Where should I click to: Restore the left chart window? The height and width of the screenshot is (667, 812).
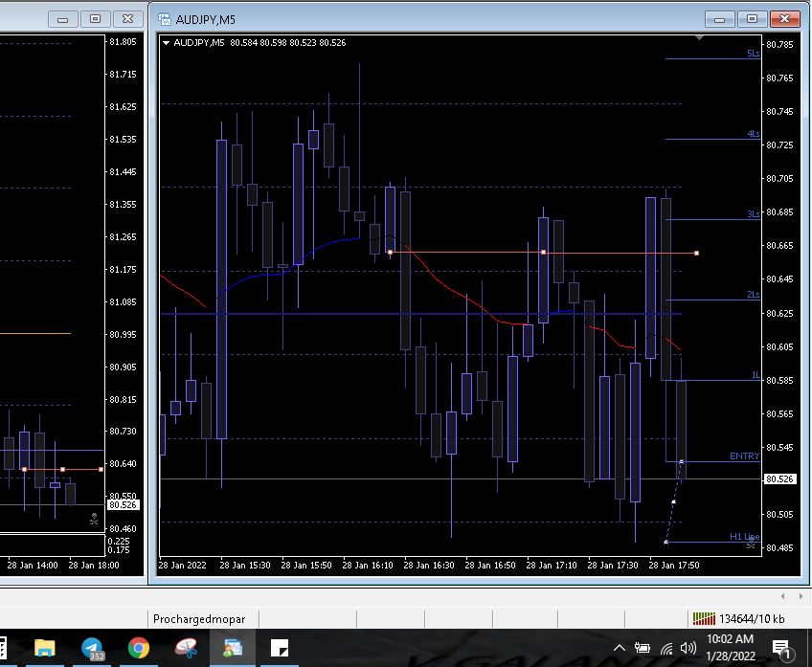coord(94,18)
